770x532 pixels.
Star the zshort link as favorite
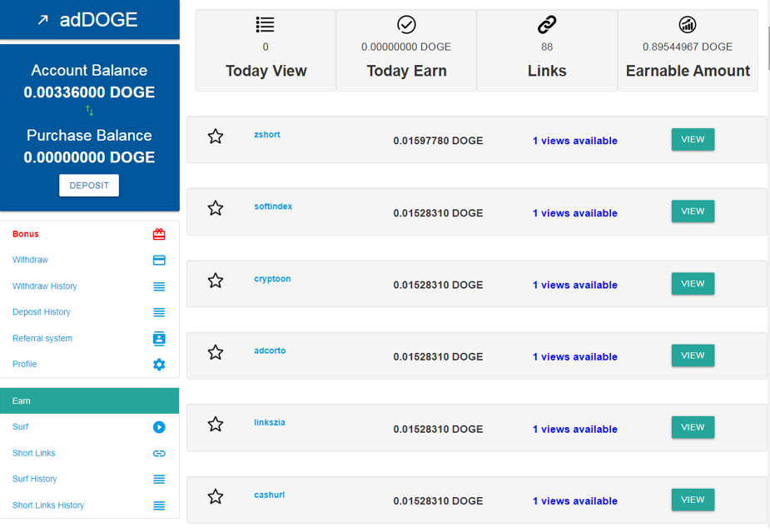(215, 136)
